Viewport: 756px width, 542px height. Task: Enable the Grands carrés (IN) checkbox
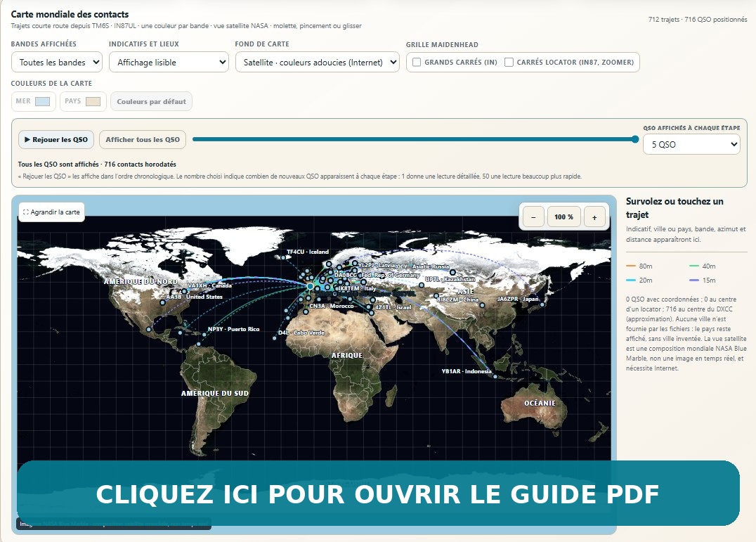(417, 62)
